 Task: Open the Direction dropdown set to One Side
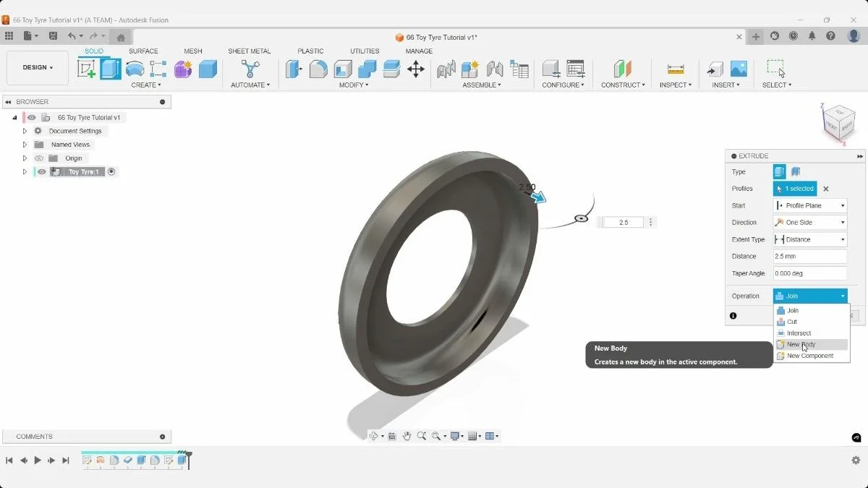(810, 223)
